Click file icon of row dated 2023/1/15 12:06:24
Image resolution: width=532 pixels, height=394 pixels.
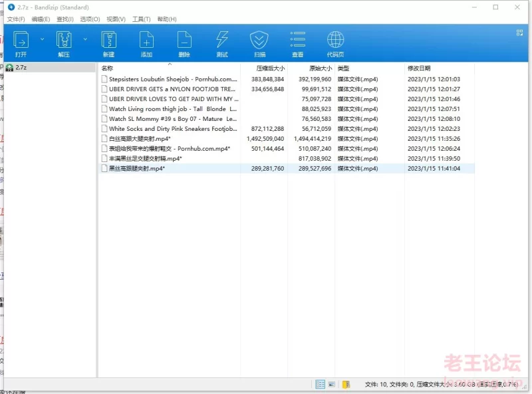tap(104, 149)
